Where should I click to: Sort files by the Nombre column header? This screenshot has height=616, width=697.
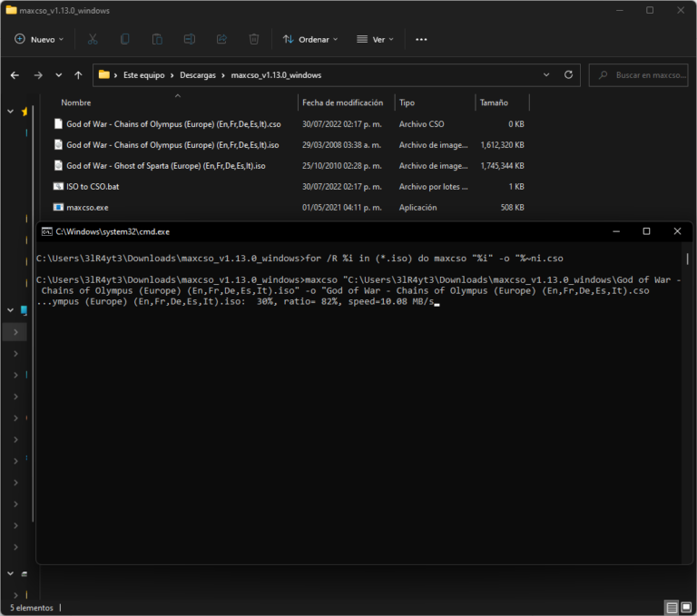(76, 103)
